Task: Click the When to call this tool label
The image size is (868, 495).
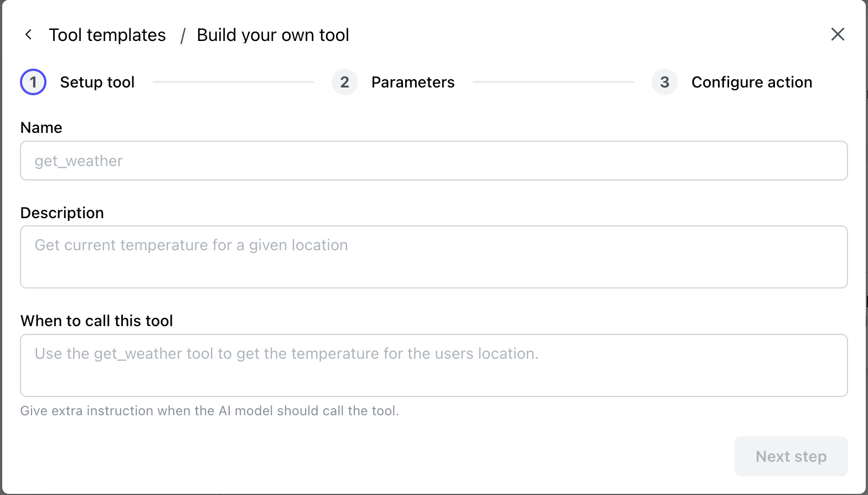Action: (96, 321)
